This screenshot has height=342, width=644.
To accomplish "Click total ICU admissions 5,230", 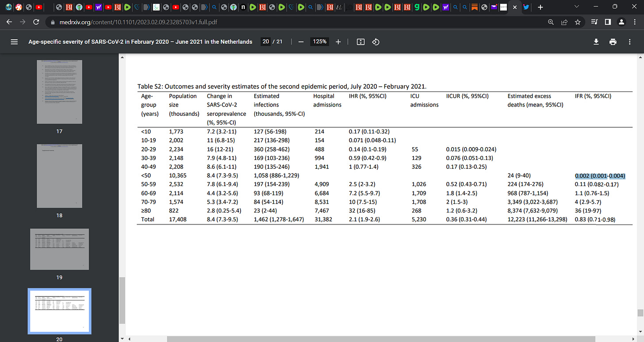I will click(x=419, y=220).
